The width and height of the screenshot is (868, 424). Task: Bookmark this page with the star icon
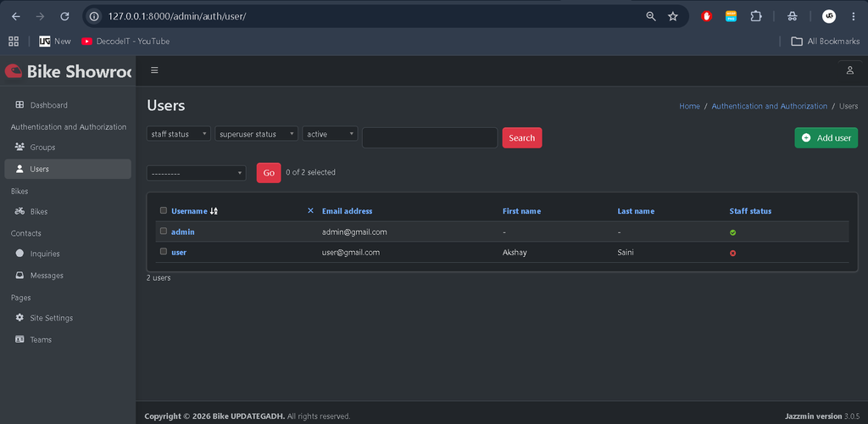click(672, 17)
